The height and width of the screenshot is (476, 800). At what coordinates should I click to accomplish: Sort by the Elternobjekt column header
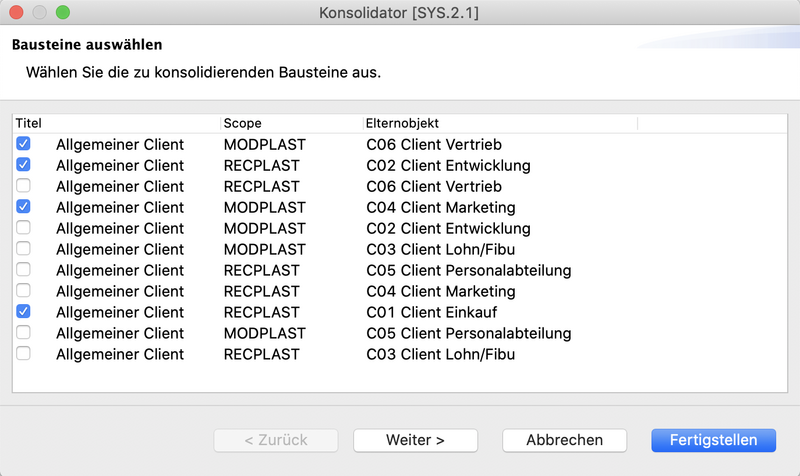[x=501, y=123]
